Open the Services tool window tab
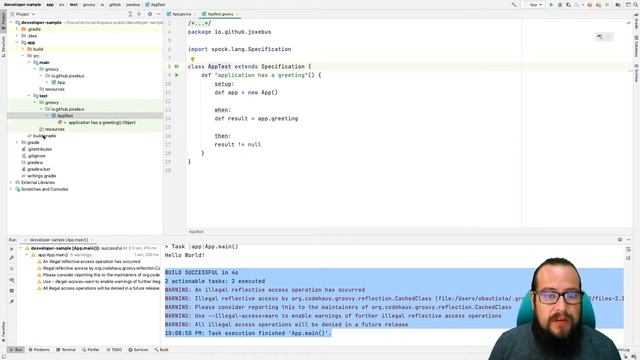The height and width of the screenshot is (360, 640). [138, 350]
